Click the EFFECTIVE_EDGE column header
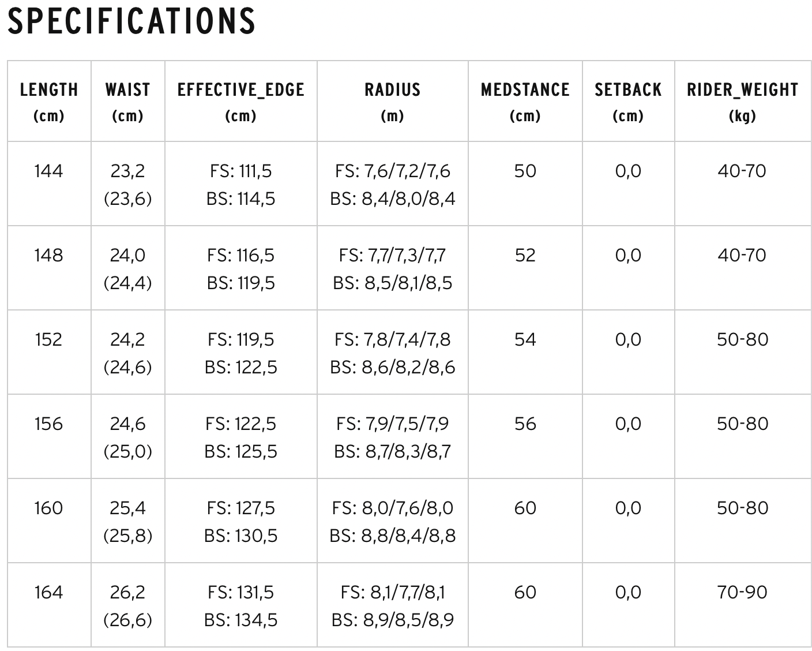Image resolution: width=812 pixels, height=651 pixels. pyautogui.click(x=241, y=102)
